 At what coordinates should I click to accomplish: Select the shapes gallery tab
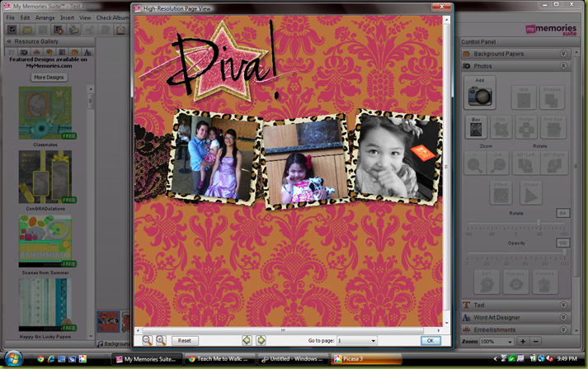[x=49, y=52]
